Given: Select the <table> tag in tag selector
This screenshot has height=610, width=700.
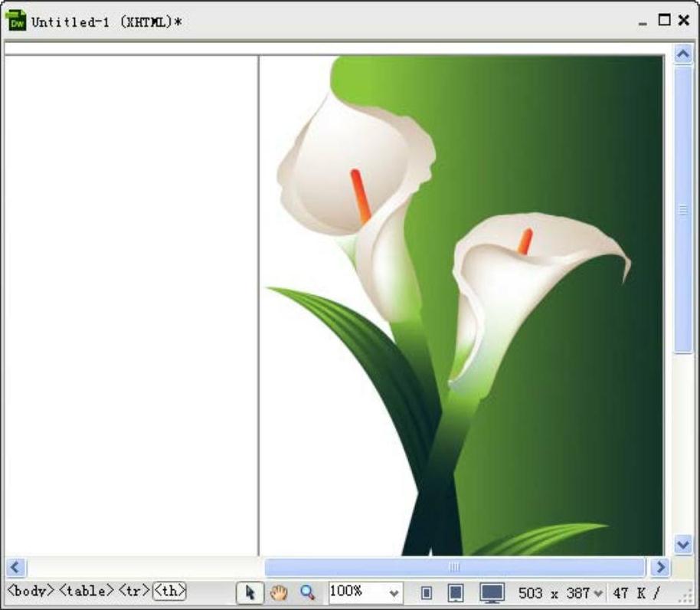Looking at the screenshot, I should [x=87, y=591].
